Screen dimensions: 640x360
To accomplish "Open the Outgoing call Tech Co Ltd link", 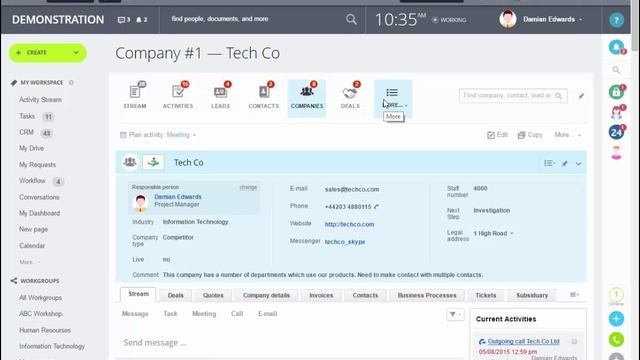I will pos(523,341).
